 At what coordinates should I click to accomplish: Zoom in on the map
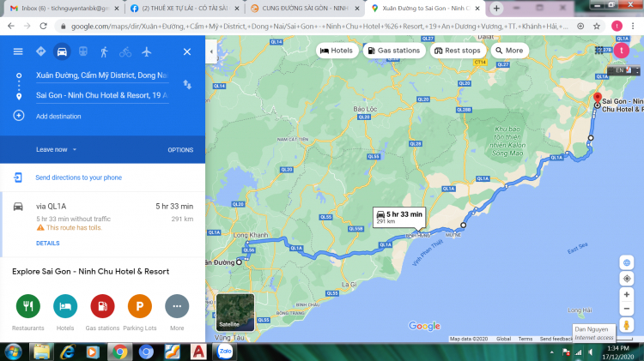coord(627,294)
